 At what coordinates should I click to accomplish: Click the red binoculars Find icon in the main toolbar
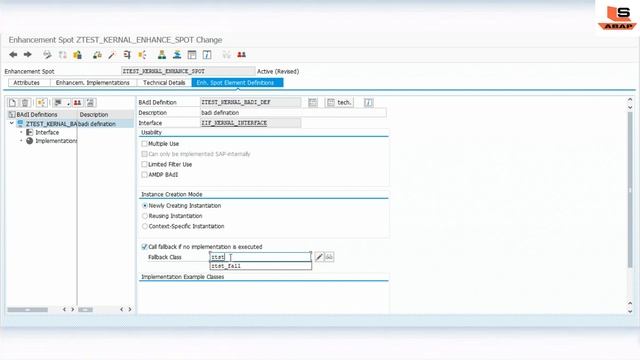pyautogui.click(x=242, y=55)
